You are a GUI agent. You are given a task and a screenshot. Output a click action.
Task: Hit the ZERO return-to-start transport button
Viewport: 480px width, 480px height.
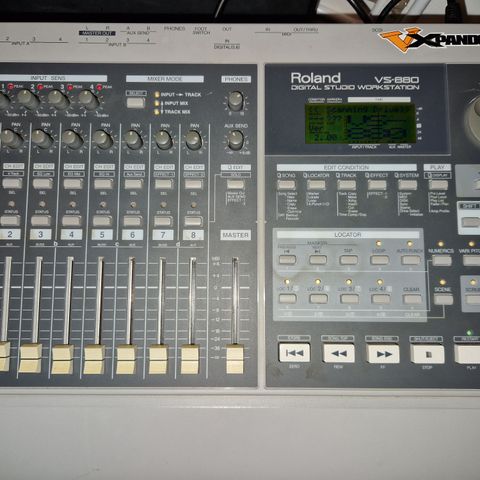(294, 353)
